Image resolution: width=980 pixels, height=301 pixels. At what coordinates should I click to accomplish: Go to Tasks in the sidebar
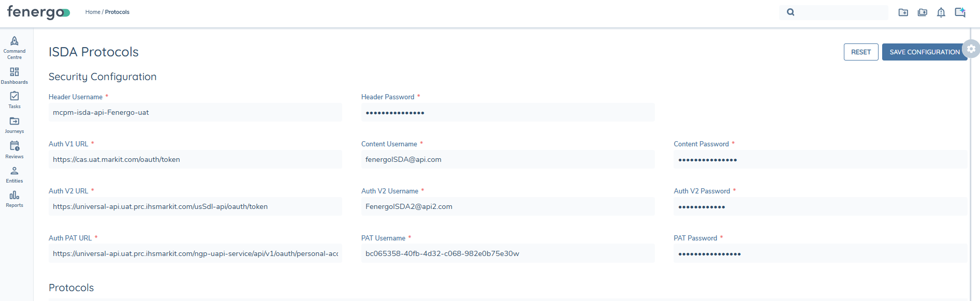point(14,100)
